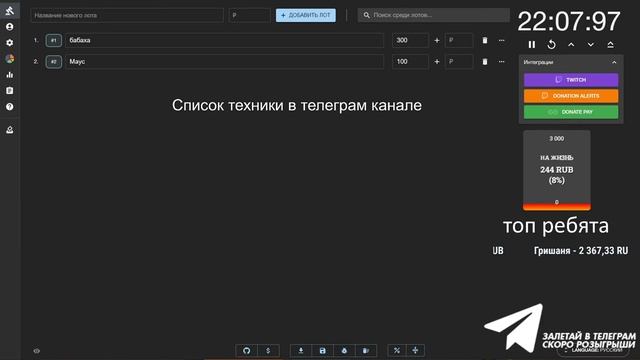640x360 pixels.
Task: Click the add-amount field in Маус row
Action: pyautogui.click(x=459, y=62)
